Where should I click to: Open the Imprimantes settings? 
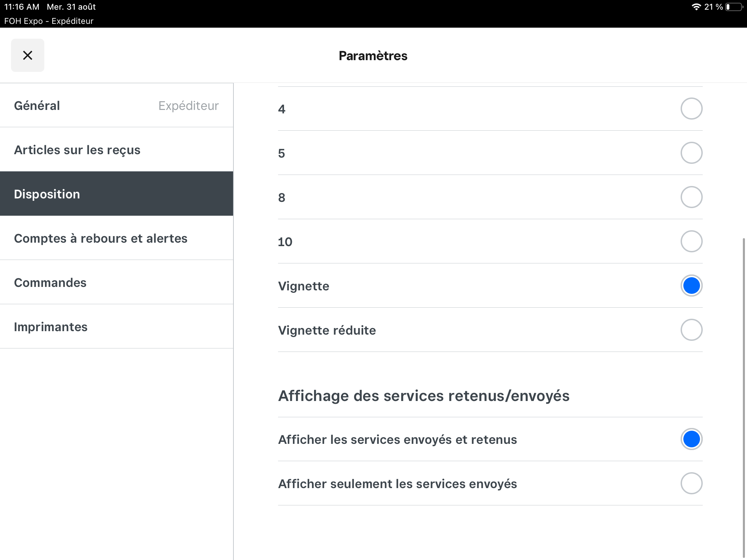pyautogui.click(x=117, y=327)
